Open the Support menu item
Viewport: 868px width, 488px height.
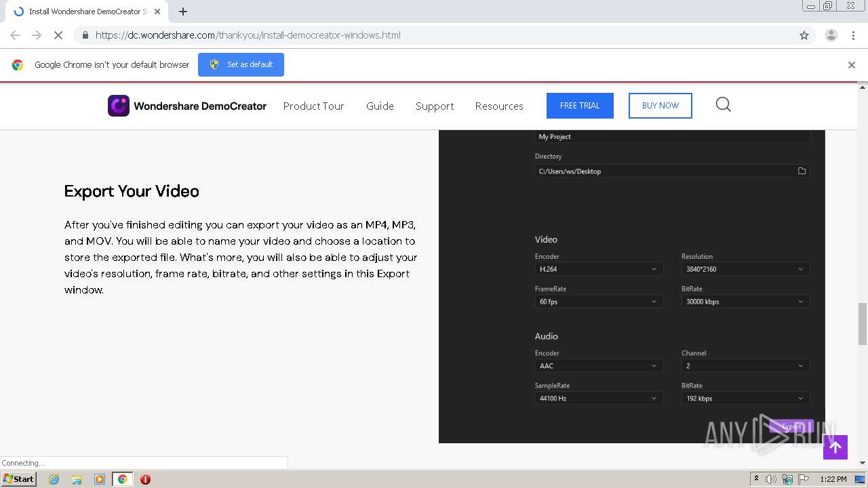tap(435, 106)
